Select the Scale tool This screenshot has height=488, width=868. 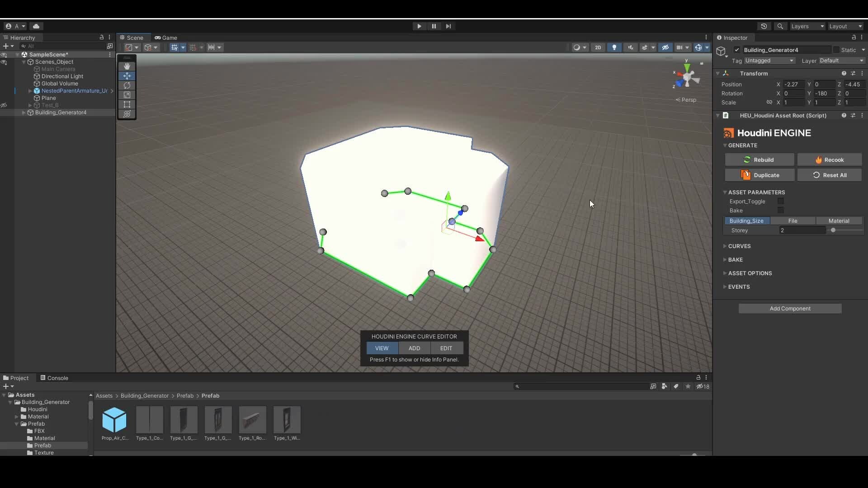[127, 95]
